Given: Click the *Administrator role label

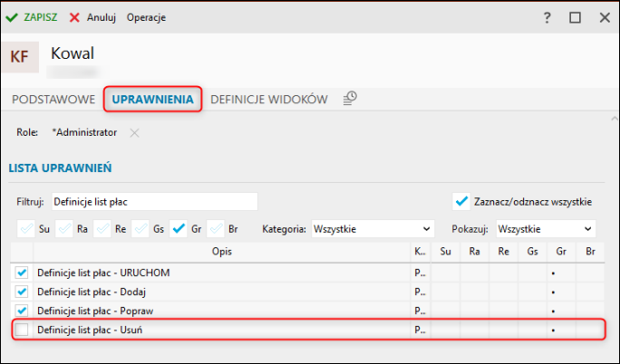Looking at the screenshot, I should [84, 132].
